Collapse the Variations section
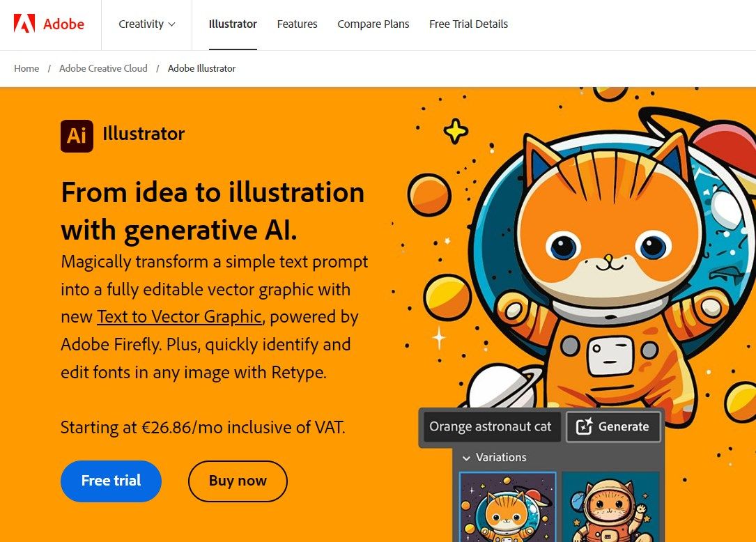Viewport: 756px width, 542px height. point(494,457)
